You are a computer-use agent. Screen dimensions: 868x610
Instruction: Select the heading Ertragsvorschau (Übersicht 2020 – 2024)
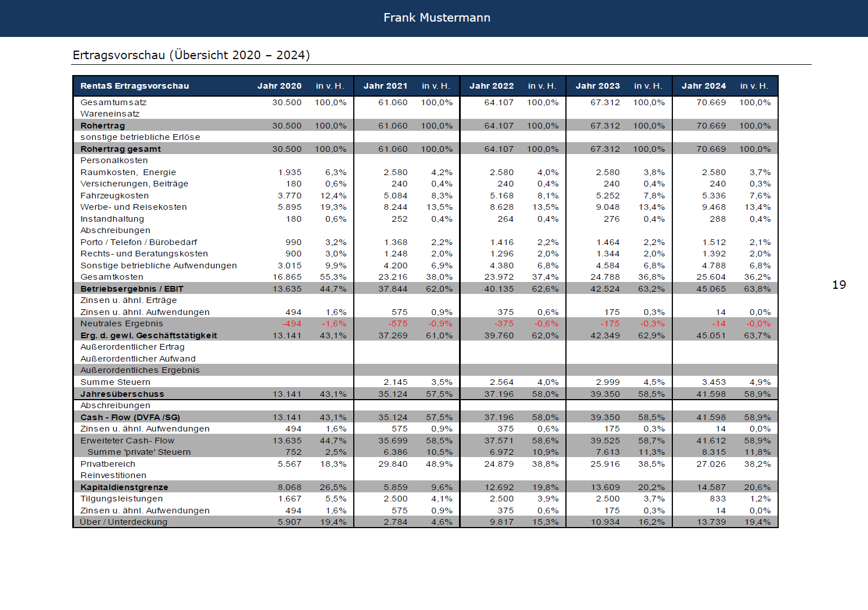pyautogui.click(x=191, y=55)
